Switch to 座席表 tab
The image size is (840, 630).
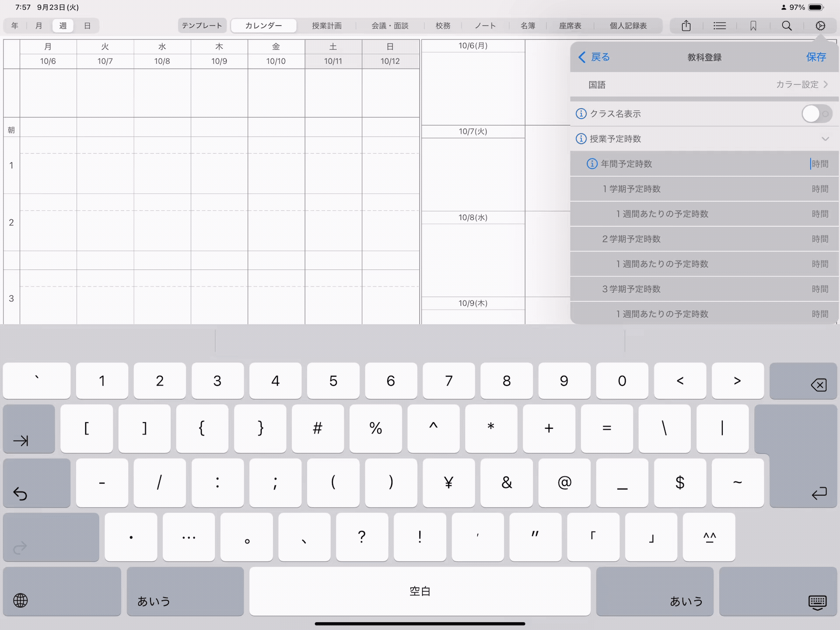(570, 26)
